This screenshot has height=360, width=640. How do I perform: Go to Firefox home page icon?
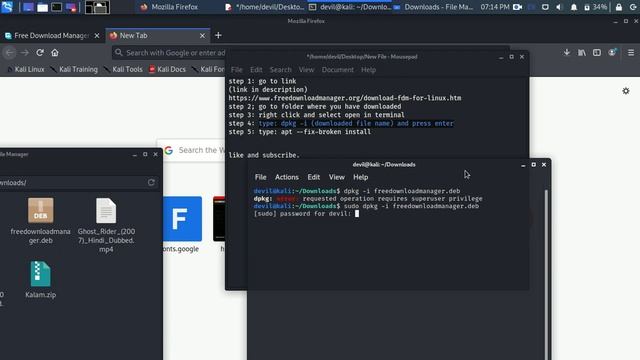tap(55, 53)
